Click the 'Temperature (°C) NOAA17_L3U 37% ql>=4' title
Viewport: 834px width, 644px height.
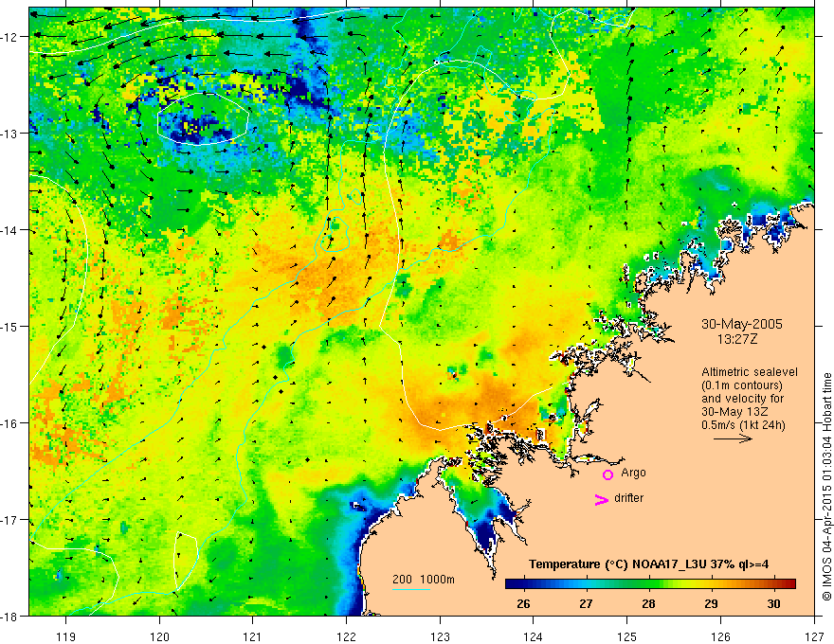[x=648, y=564]
